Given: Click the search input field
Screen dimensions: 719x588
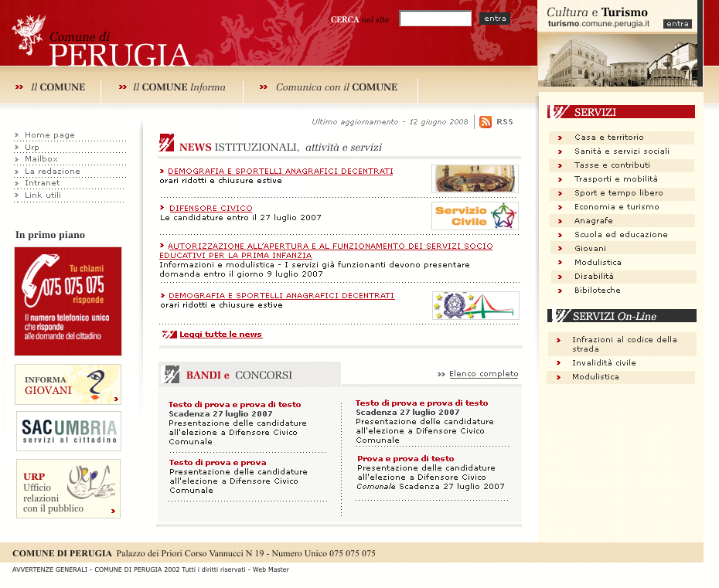Looking at the screenshot, I should (x=435, y=19).
